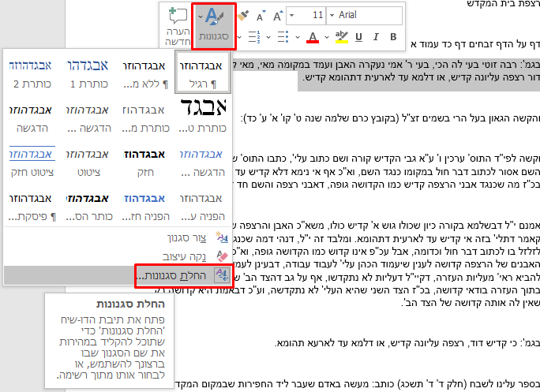Shrink font size with small A

[261, 16]
